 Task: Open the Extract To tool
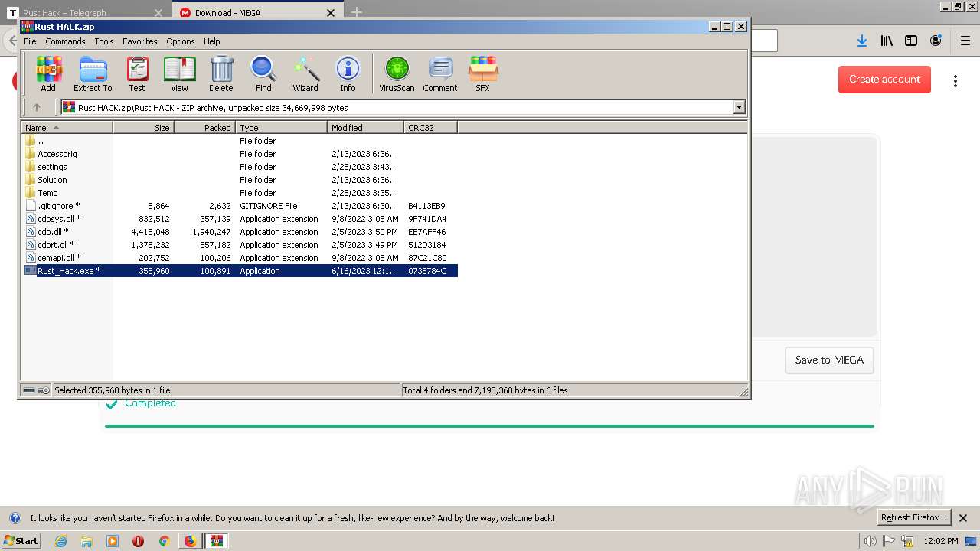pyautogui.click(x=93, y=74)
